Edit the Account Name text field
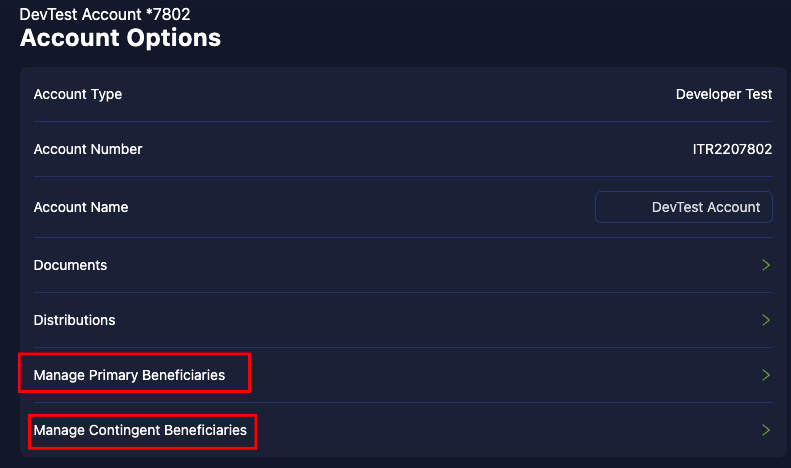 coord(683,207)
